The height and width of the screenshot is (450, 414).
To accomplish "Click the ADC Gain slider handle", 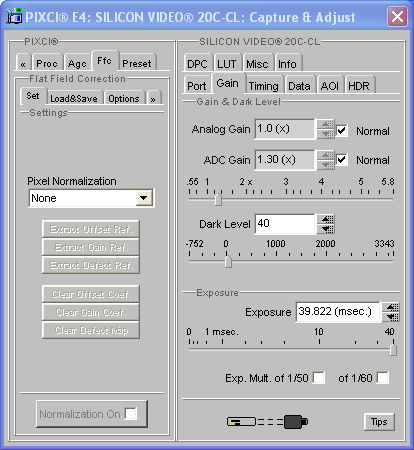I will (x=218, y=200).
